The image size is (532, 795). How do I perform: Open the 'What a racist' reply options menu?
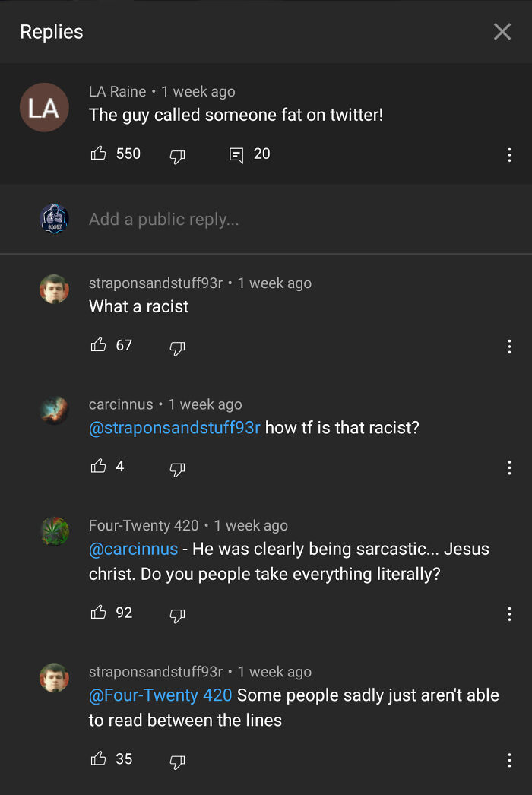[509, 347]
